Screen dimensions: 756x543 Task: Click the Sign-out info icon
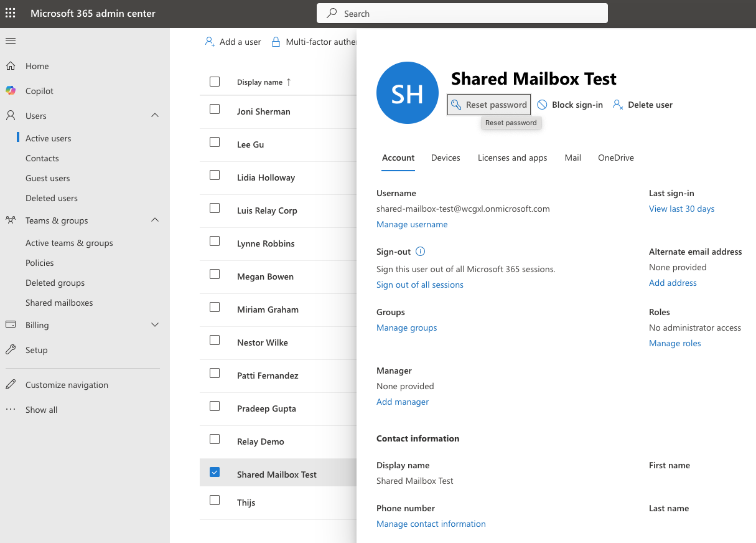click(420, 252)
